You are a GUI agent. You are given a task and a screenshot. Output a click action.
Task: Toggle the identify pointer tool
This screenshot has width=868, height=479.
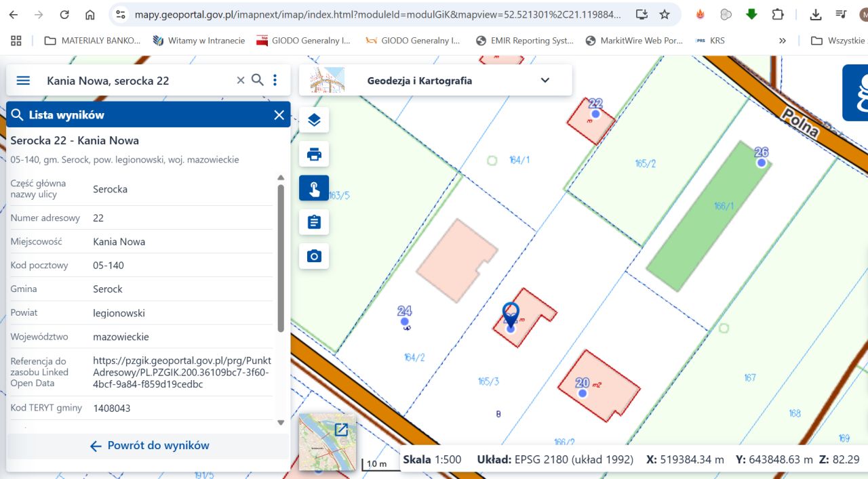[314, 188]
